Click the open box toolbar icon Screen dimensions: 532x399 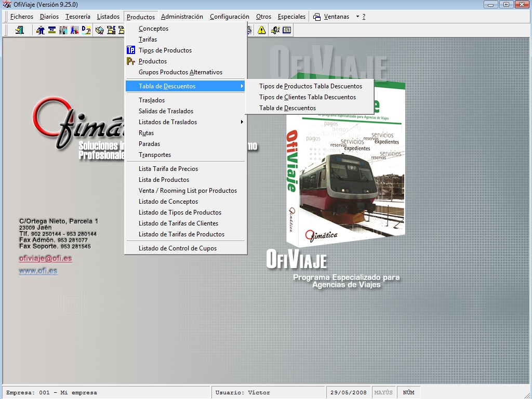click(100, 30)
